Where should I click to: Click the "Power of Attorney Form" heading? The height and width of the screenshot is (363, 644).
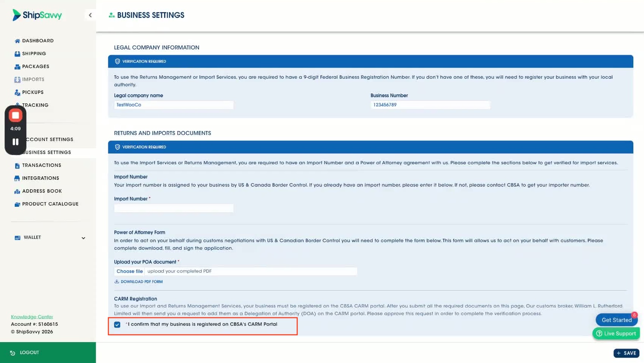click(139, 232)
